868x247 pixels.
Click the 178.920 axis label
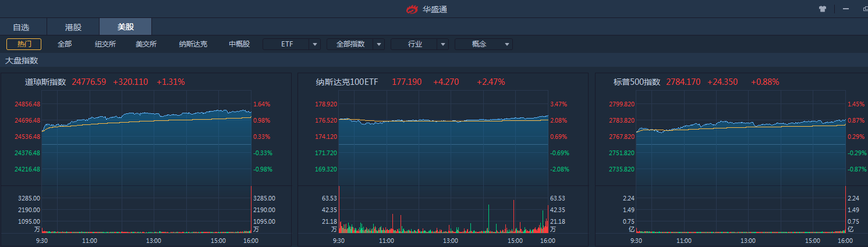coord(326,104)
